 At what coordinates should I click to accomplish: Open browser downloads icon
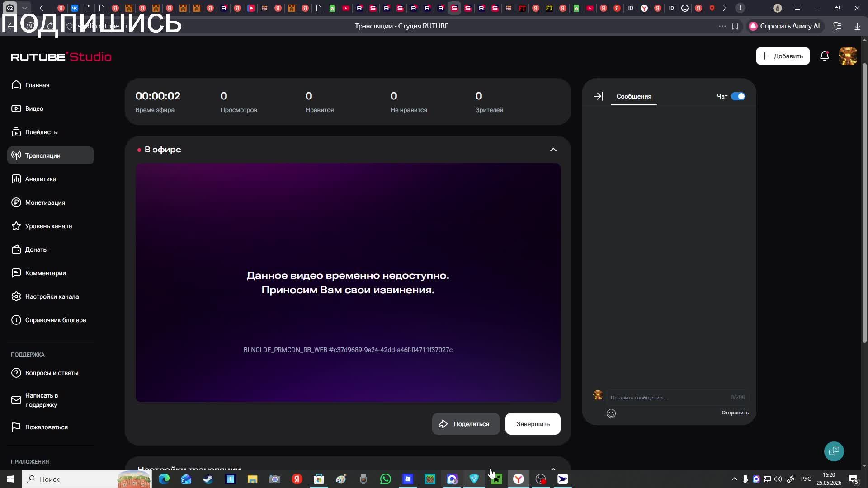coord(857,26)
